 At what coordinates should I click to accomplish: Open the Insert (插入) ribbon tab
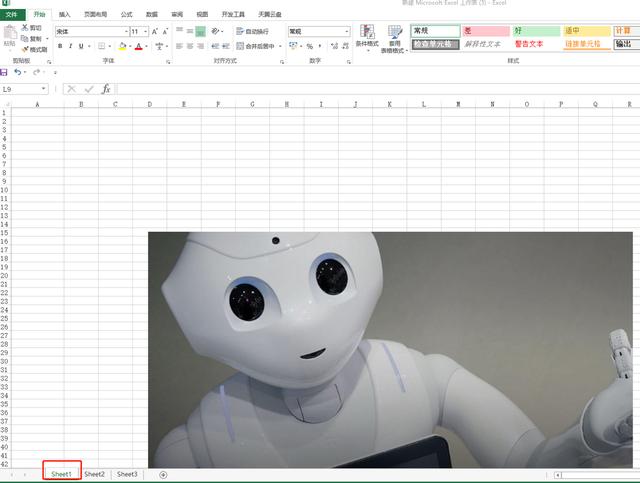65,15
